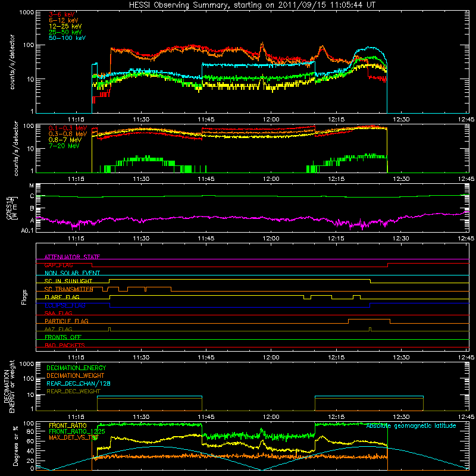Click the orange 0.3-0.8 MeV legend entry
This screenshot has width=476, height=476.
coord(68,134)
